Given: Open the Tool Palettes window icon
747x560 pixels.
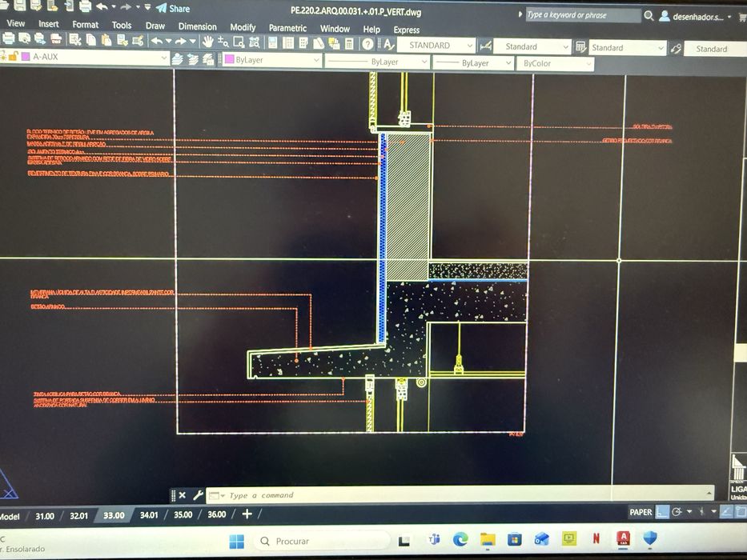Looking at the screenshot, I should (303, 43).
